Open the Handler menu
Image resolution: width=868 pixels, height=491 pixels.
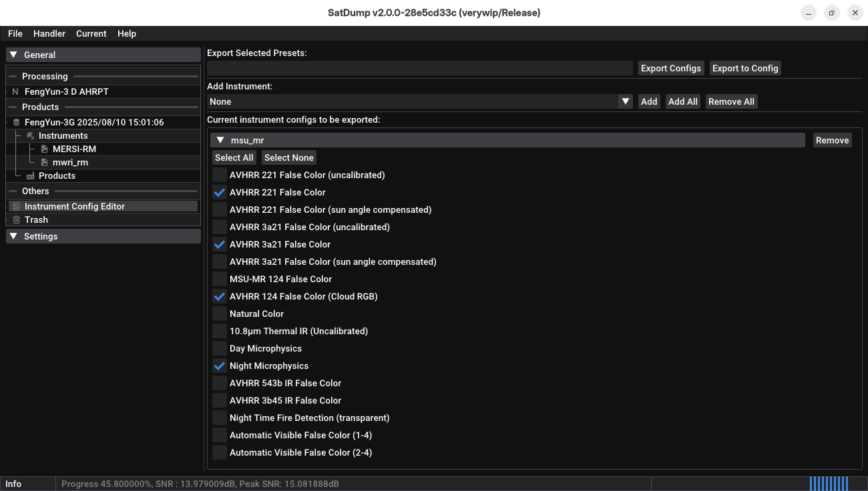tap(49, 33)
